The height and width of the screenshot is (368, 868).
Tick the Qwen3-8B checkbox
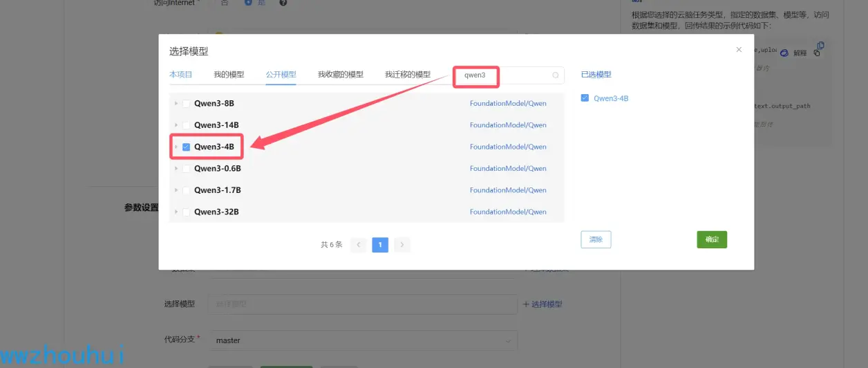click(x=186, y=104)
